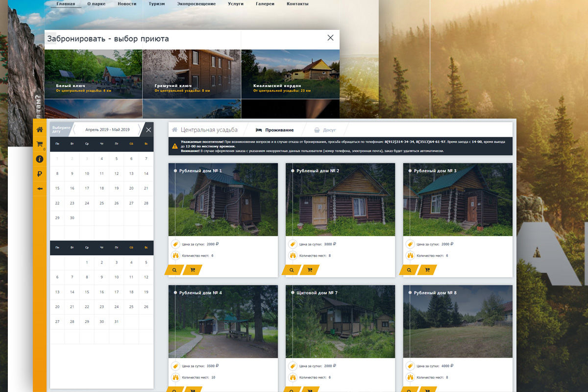
Task: Click the Центральная усадьба breadcrumb link
Action: (x=209, y=130)
